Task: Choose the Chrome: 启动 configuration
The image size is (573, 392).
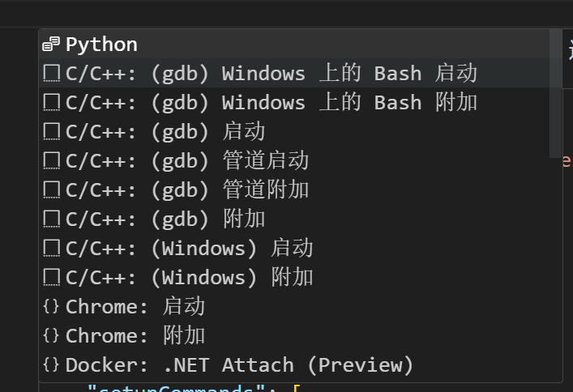Action: tap(294, 307)
